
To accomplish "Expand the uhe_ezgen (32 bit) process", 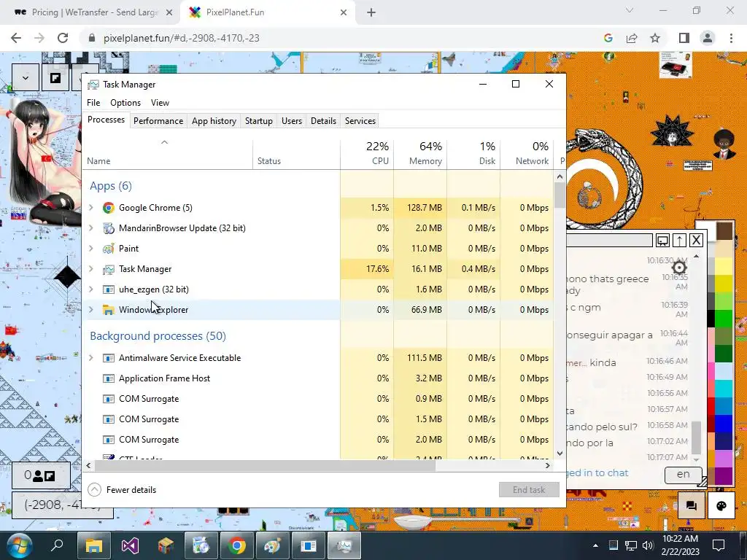I will [x=91, y=289].
